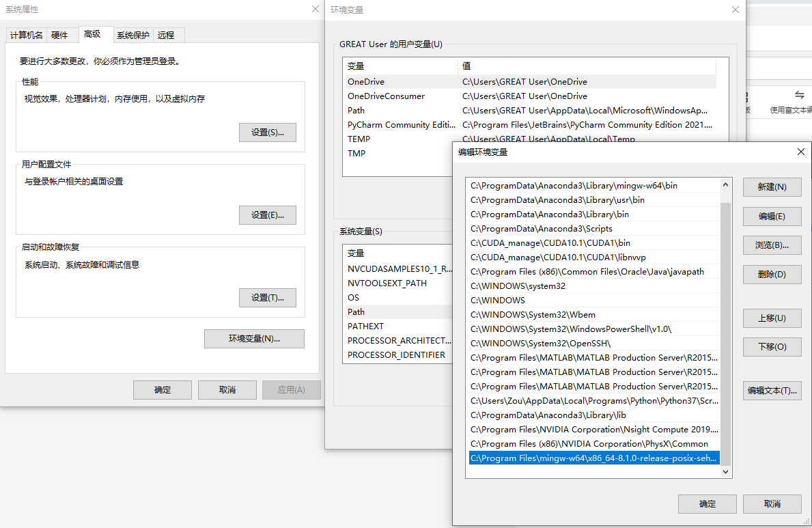Image resolution: width=812 pixels, height=528 pixels.
Task: Move entry down with 下移(O)
Action: (x=772, y=346)
